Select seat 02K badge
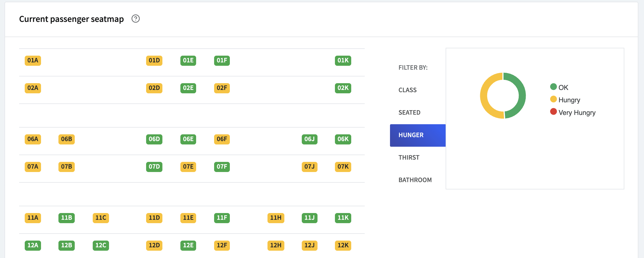This screenshot has width=644, height=258. (x=343, y=88)
